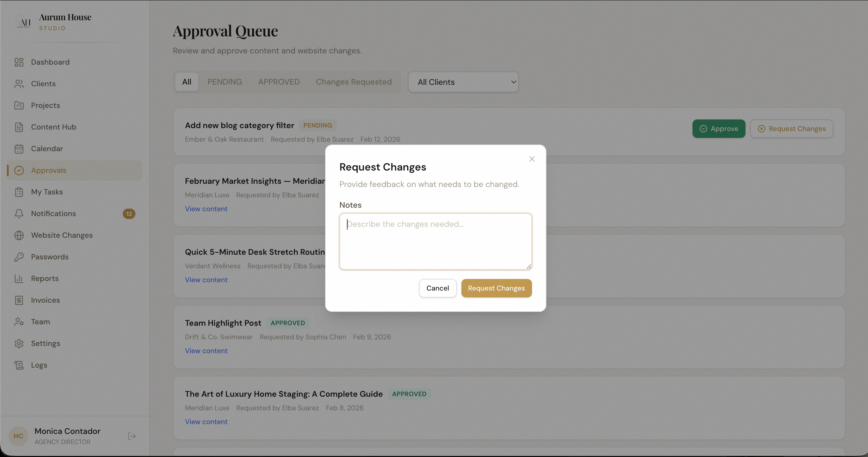Viewport: 868px width, 457px height.
Task: Click the Invoices dollar icon
Action: (x=19, y=300)
